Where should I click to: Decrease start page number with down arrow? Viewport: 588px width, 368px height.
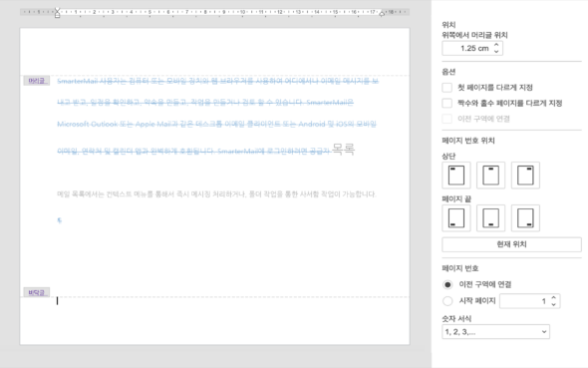(x=554, y=304)
